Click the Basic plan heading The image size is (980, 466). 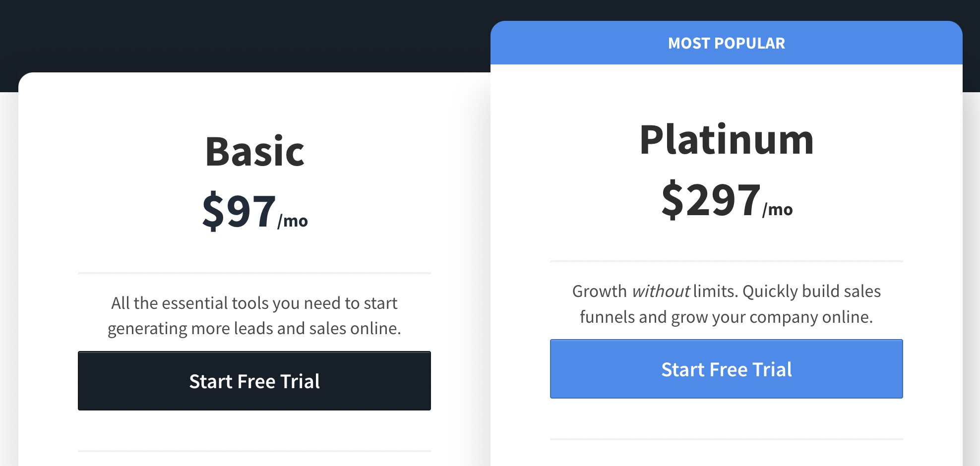tap(255, 151)
